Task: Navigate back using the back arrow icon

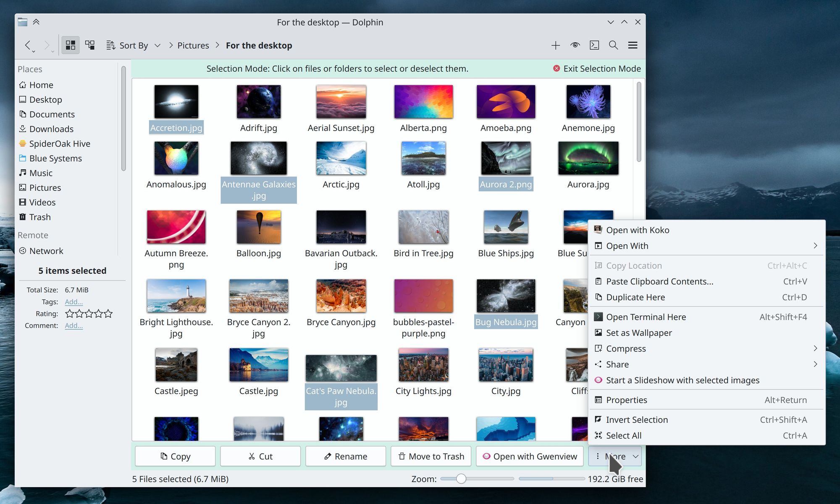Action: pos(28,45)
